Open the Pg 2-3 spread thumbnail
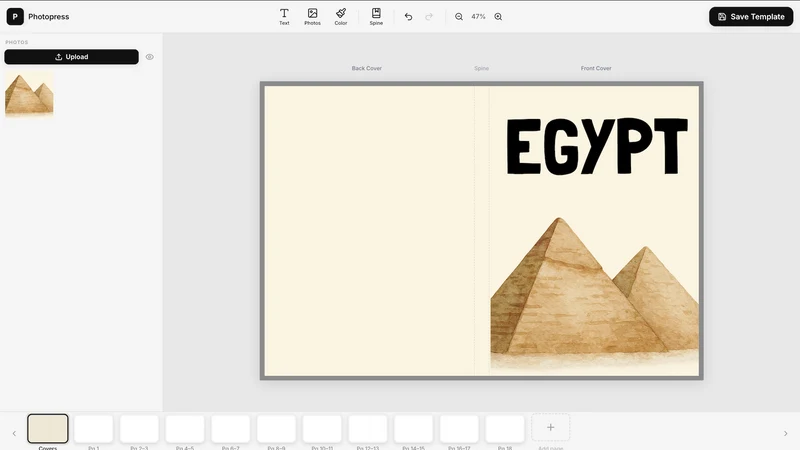 (139, 428)
